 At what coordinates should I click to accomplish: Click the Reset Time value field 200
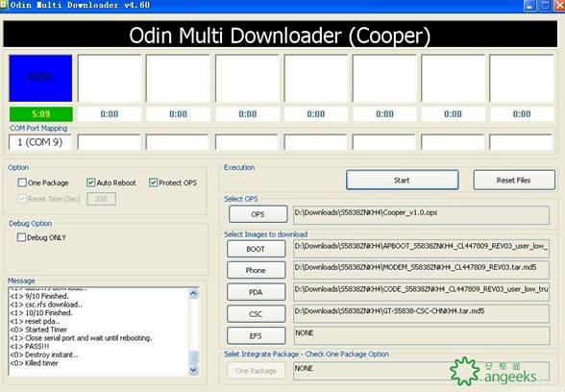tap(101, 199)
